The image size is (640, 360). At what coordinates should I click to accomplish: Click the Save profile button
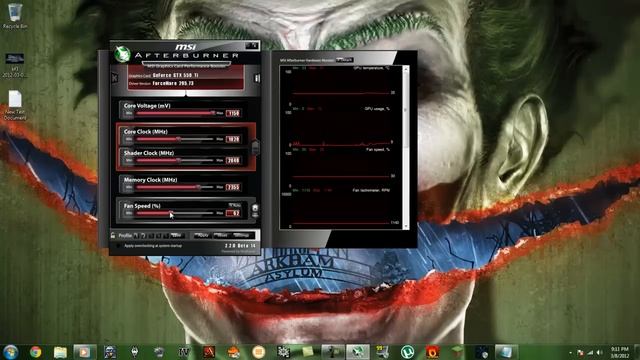[178, 236]
